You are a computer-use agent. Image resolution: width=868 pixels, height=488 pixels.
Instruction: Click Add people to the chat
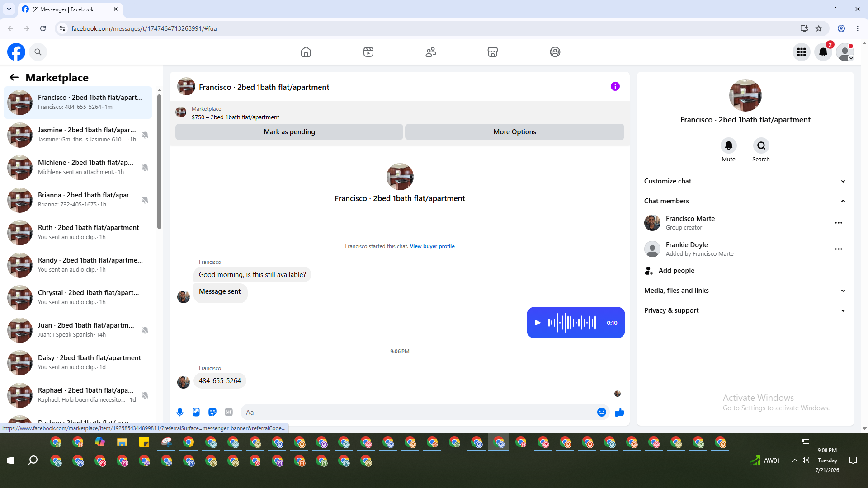[745, 271]
